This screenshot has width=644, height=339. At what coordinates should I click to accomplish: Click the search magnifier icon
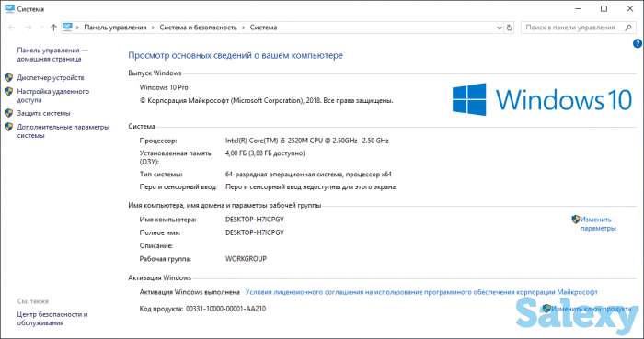coord(628,28)
